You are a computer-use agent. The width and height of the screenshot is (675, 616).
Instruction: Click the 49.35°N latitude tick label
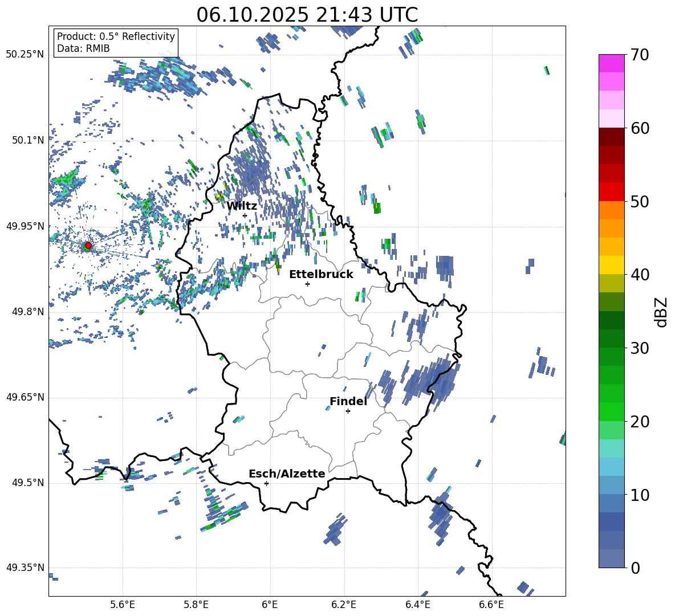(x=25, y=568)
